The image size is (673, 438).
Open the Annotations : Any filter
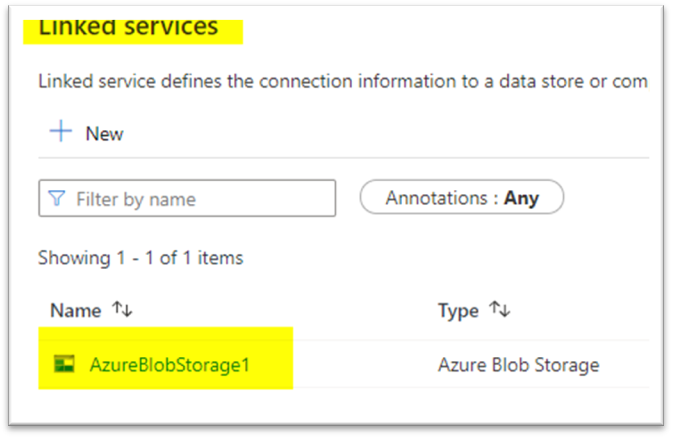(x=461, y=197)
